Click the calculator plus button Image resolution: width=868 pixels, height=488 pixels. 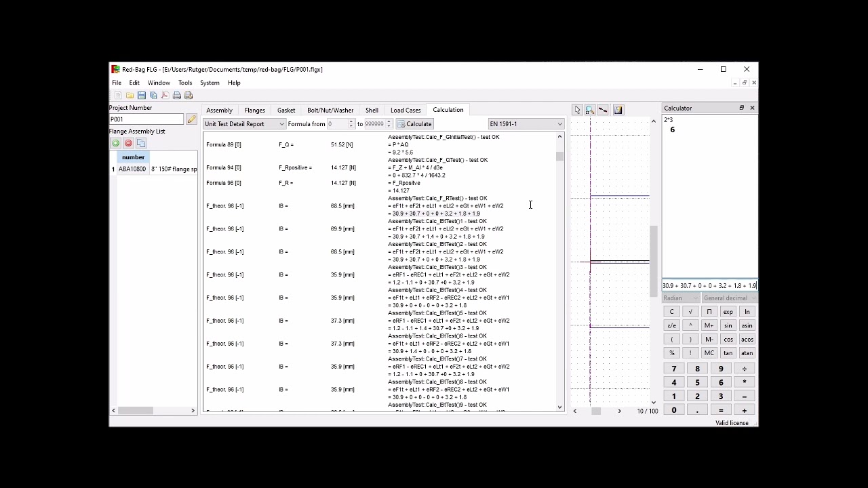(x=744, y=410)
